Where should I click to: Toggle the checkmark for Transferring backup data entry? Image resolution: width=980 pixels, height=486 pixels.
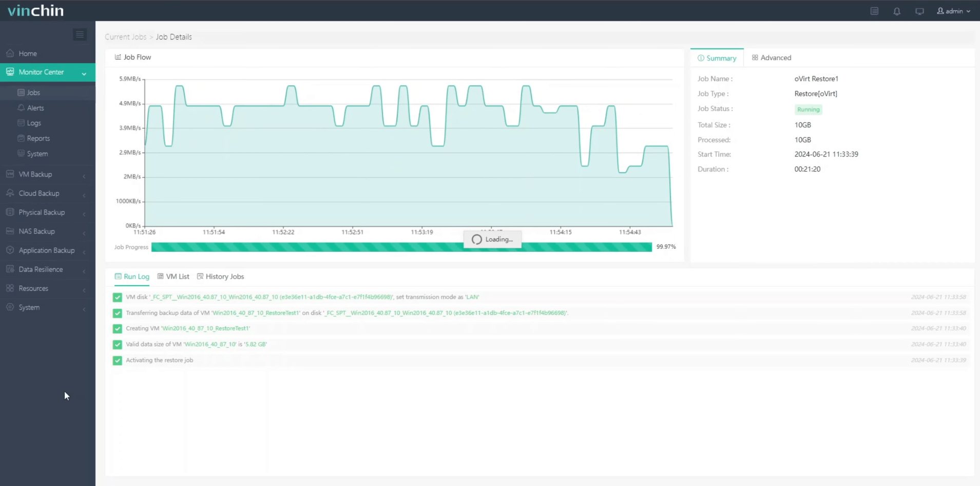(118, 313)
